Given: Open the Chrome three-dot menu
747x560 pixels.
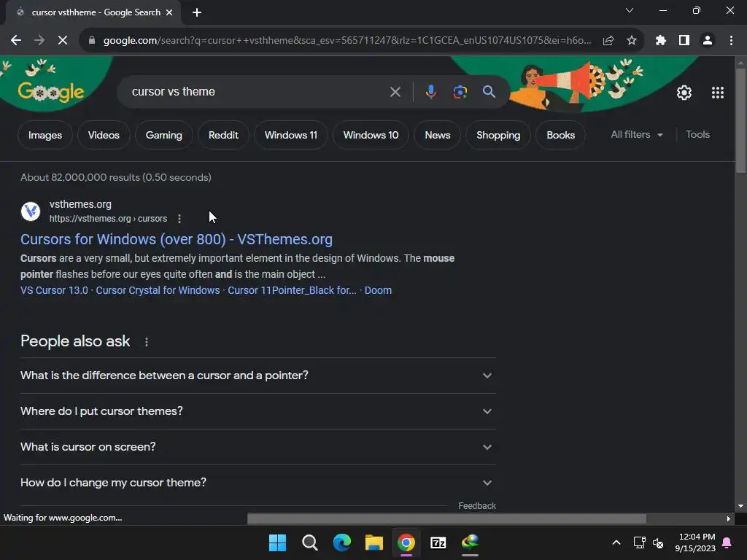Looking at the screenshot, I should coord(731,41).
